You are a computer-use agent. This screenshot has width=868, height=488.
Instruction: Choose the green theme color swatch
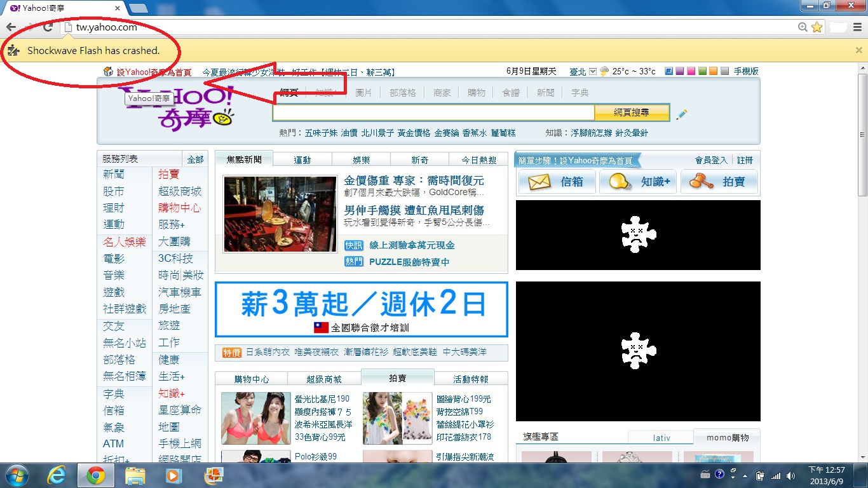tap(702, 71)
